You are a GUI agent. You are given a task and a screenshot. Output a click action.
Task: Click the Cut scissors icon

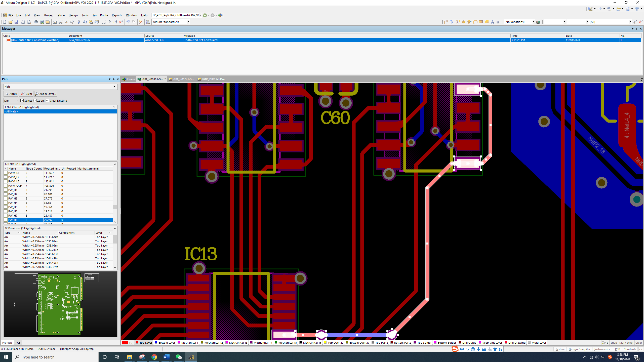[79, 22]
